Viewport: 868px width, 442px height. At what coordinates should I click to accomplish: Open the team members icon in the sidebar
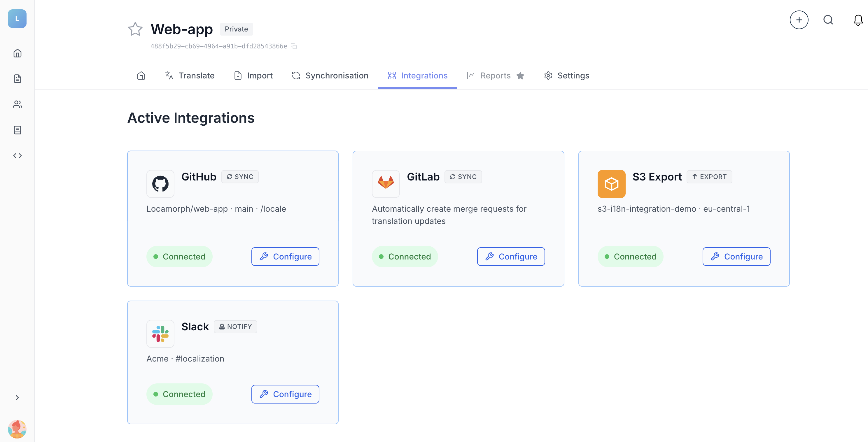[x=17, y=104]
